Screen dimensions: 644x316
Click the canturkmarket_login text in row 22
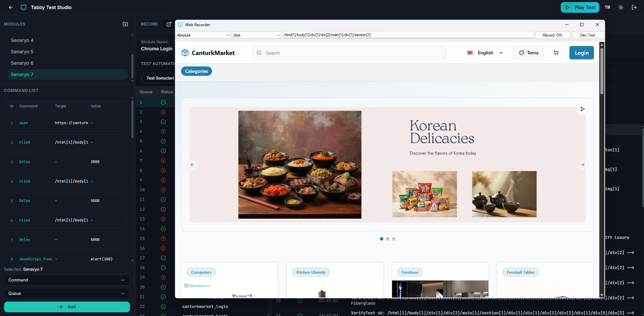[205, 307]
